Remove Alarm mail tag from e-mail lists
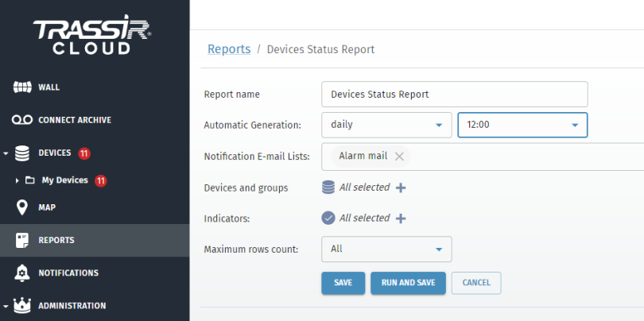Image resolution: width=644 pixels, height=321 pixels. (399, 157)
